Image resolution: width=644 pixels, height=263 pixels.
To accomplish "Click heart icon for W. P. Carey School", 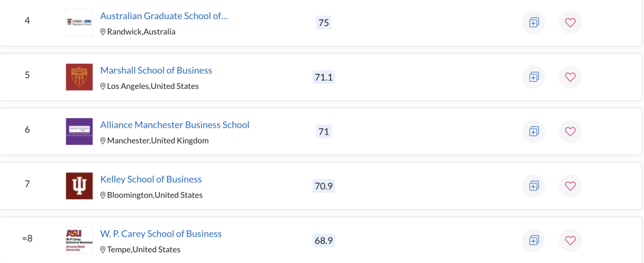I will point(570,240).
